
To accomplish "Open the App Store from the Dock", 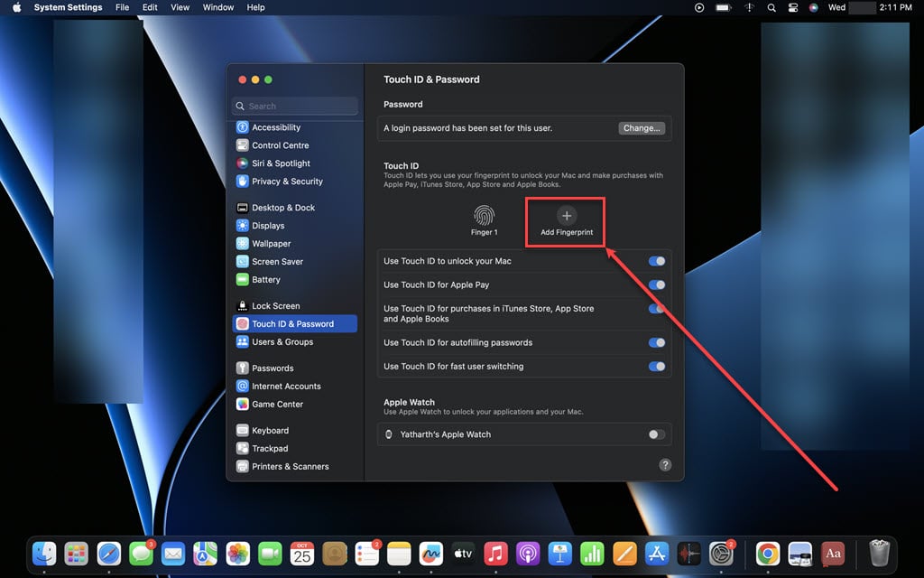I will click(x=657, y=554).
